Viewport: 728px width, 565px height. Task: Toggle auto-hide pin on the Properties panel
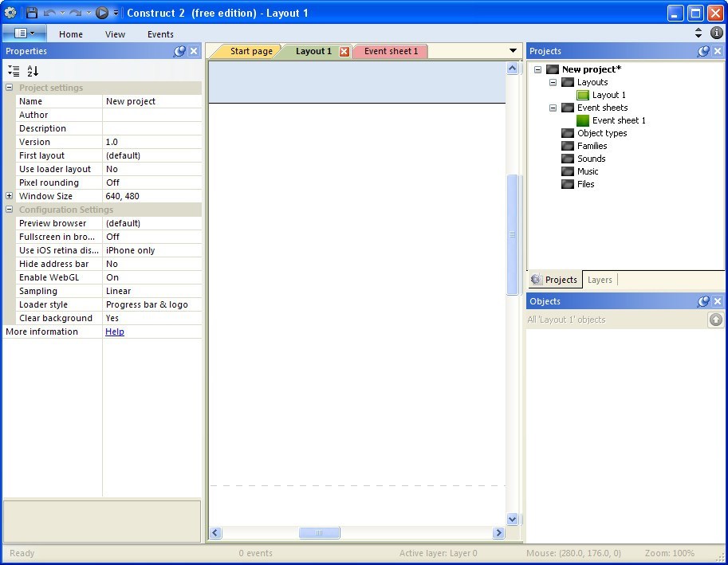179,50
